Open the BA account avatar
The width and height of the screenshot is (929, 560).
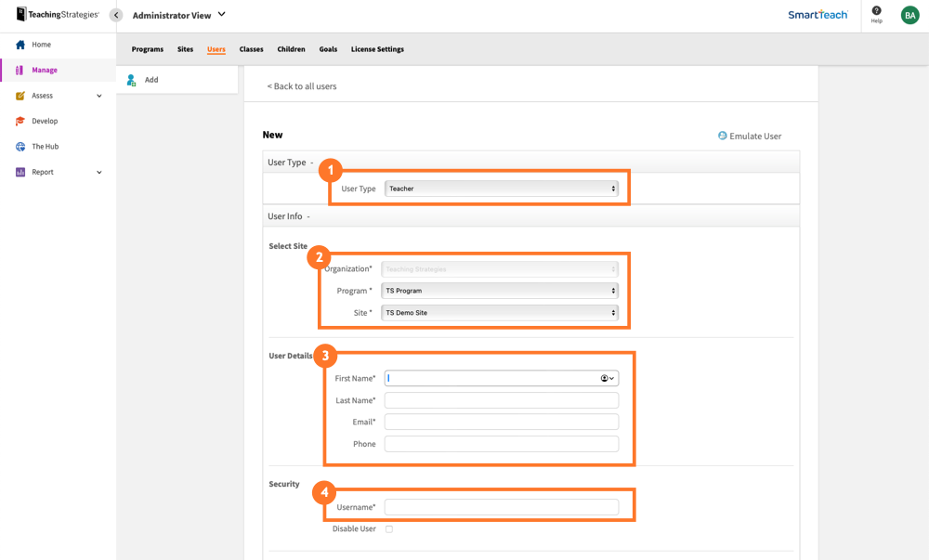click(x=909, y=15)
